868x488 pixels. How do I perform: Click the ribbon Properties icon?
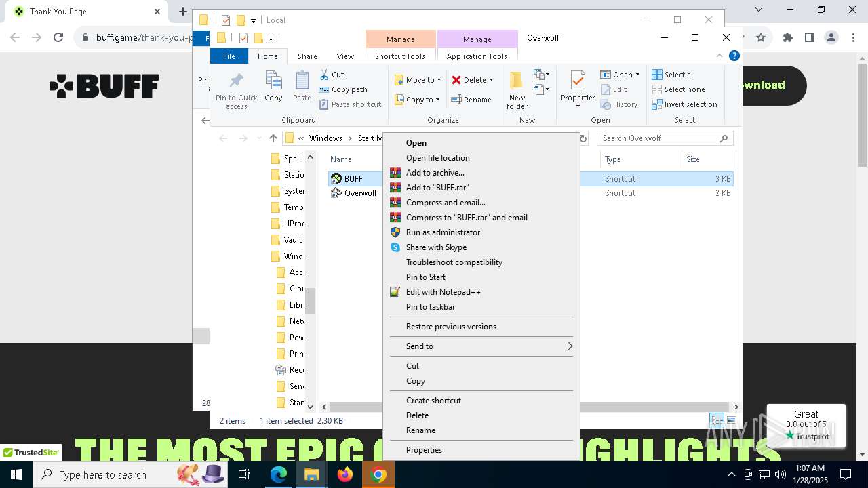(578, 90)
